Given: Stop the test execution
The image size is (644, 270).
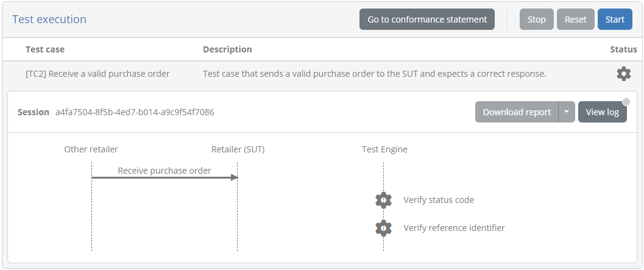Looking at the screenshot, I should (x=536, y=20).
